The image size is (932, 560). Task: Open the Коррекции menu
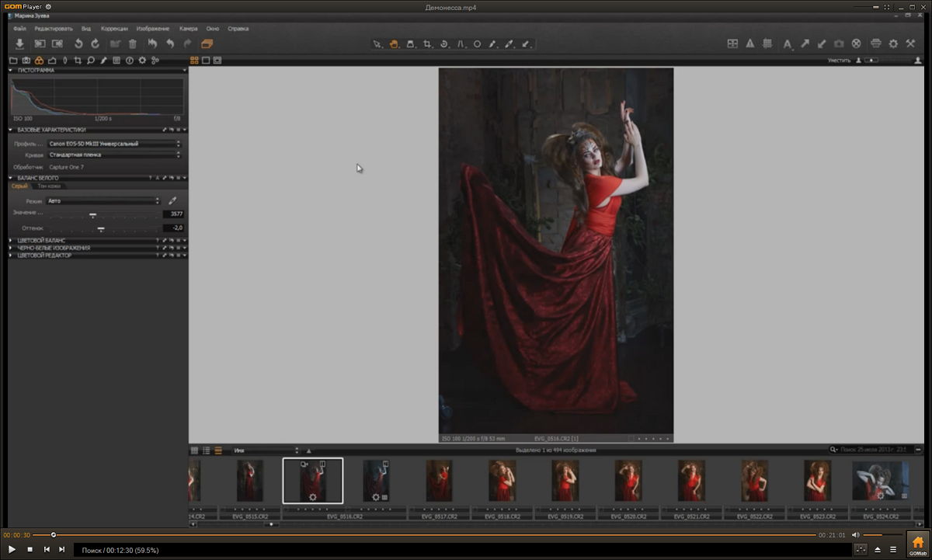click(x=114, y=29)
